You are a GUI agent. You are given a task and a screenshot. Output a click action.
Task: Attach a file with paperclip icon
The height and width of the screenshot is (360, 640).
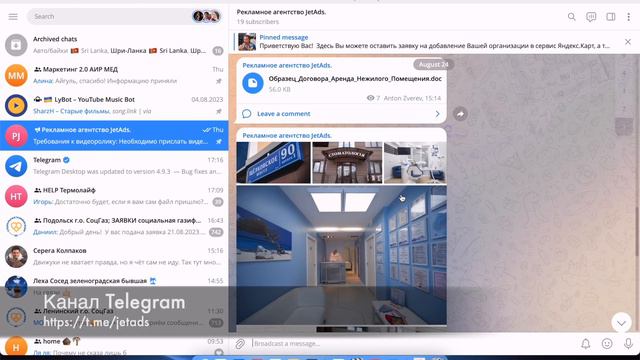[240, 344]
